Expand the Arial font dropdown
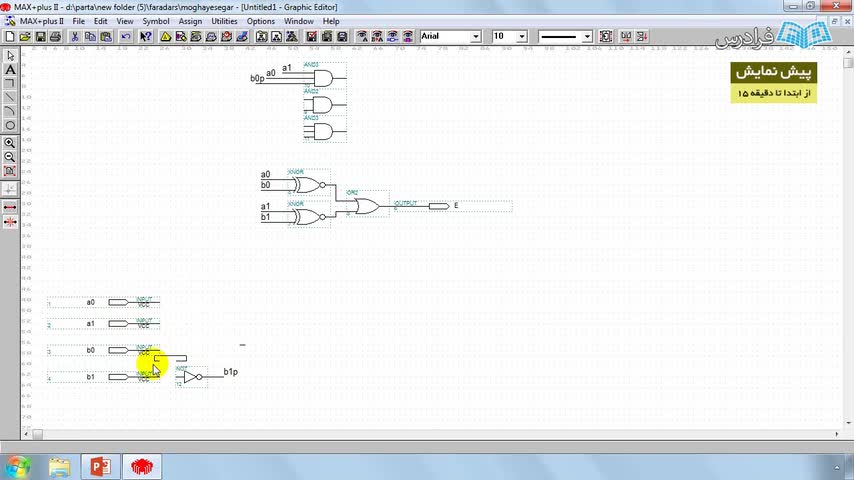The image size is (854, 480). tap(475, 37)
